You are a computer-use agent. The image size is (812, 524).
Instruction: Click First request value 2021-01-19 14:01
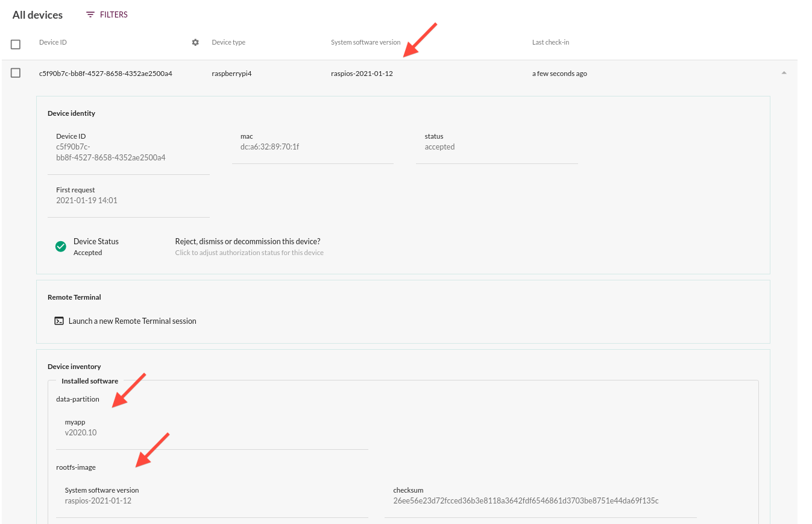87,200
